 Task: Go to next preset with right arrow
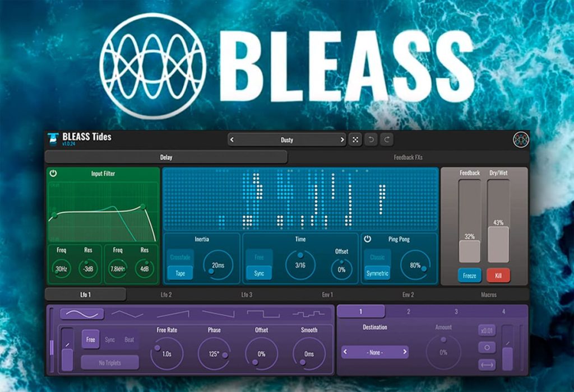(342, 139)
